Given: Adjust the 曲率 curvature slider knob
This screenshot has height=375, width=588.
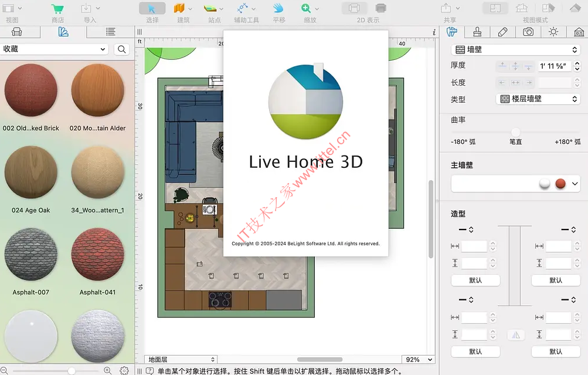Looking at the screenshot, I should 516,132.
